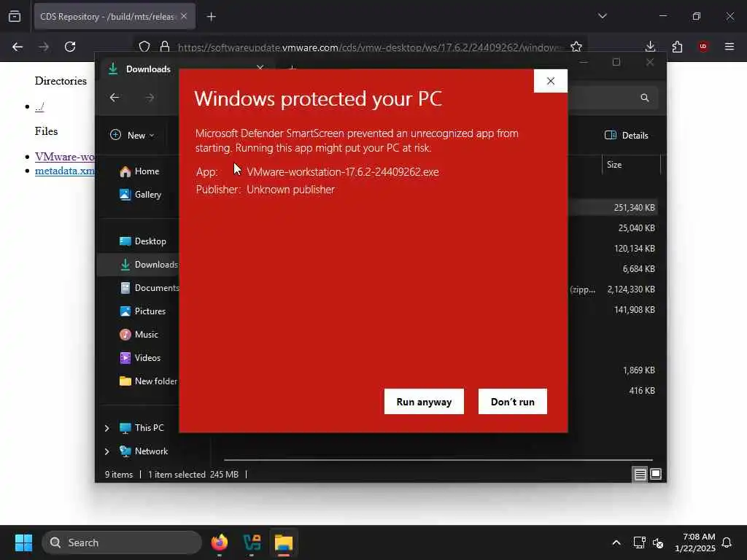Screen dimensions: 747x560
Task: Open parent directory ../ link
Action: coord(39,106)
